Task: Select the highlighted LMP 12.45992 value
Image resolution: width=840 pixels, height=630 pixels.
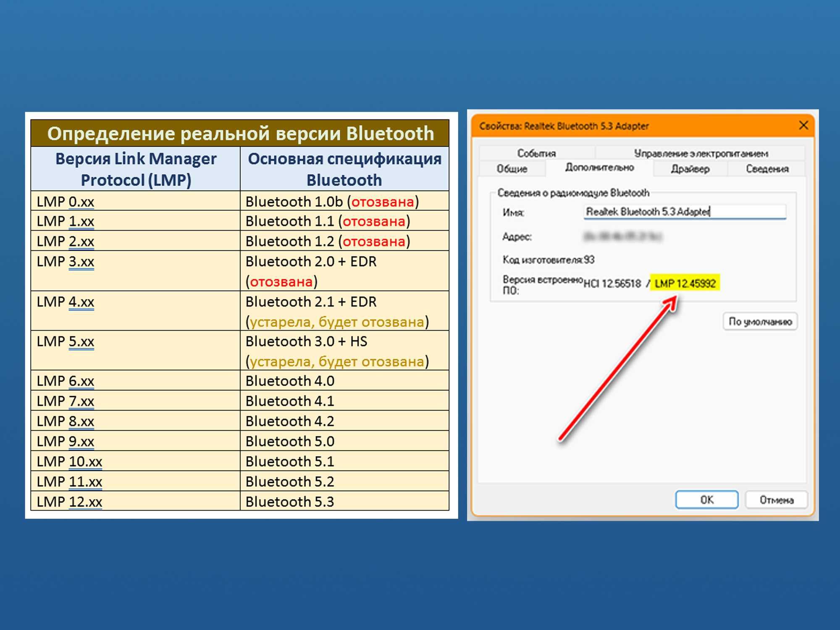Action: click(685, 283)
